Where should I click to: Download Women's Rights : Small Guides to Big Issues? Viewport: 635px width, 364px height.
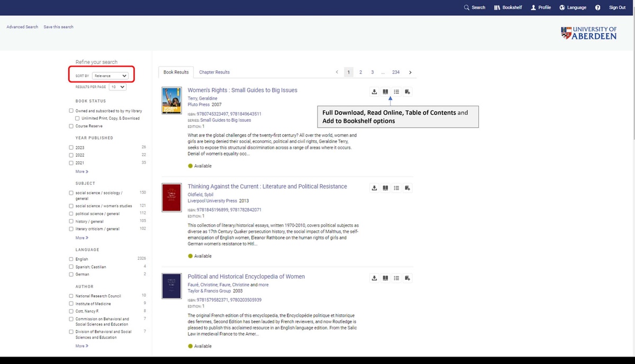374,92
